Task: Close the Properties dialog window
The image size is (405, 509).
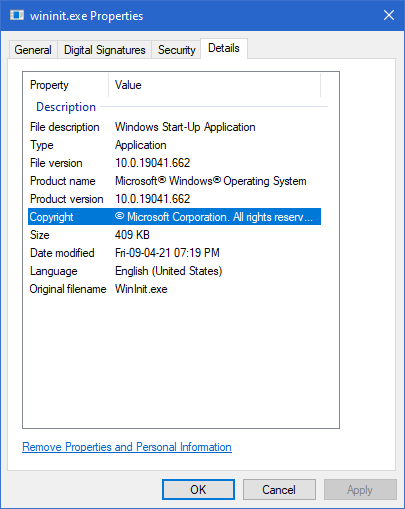Action: [389, 15]
